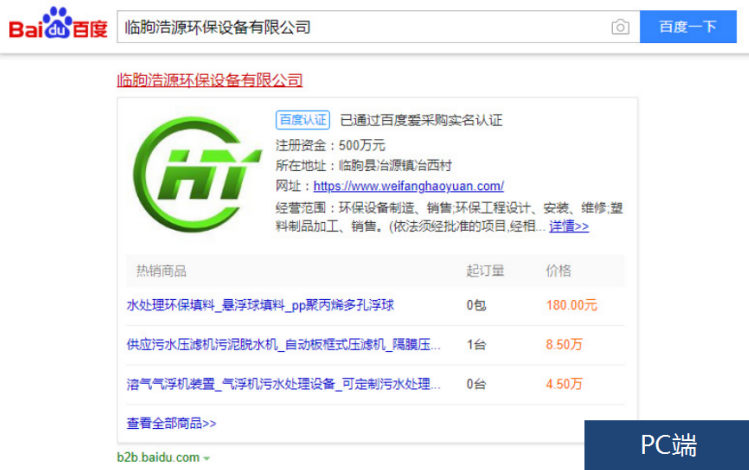This screenshot has height=470, width=749.
Task: Click the 价格 column header
Action: pos(558,271)
